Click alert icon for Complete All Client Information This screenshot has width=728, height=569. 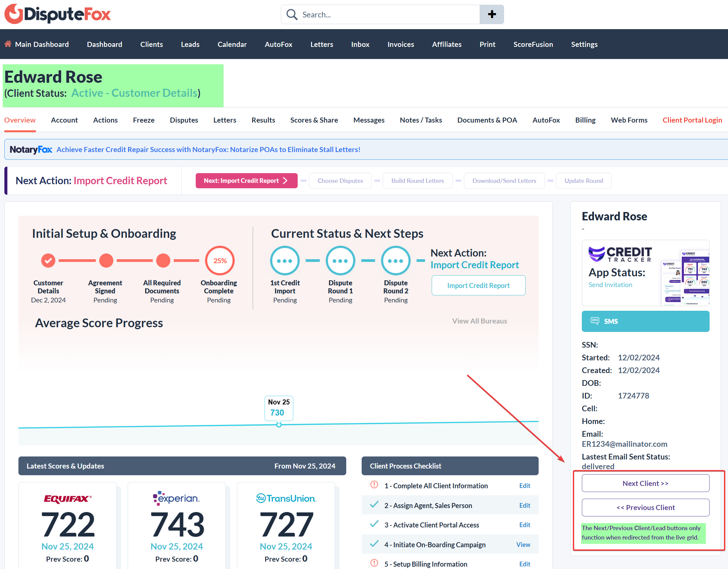pos(374,485)
